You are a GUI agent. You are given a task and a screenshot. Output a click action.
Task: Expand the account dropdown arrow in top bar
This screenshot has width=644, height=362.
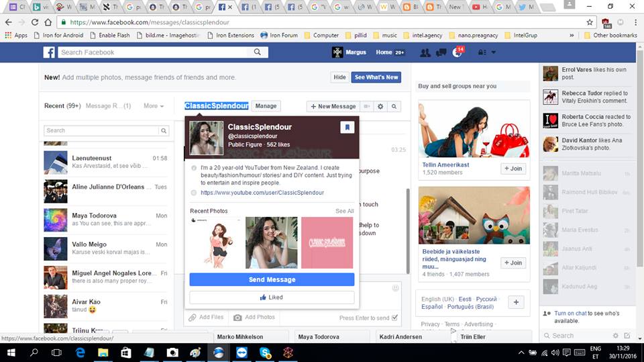(x=494, y=52)
